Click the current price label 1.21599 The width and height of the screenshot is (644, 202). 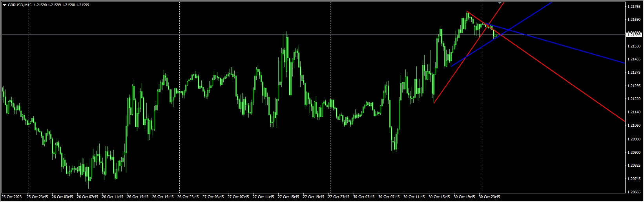point(633,35)
